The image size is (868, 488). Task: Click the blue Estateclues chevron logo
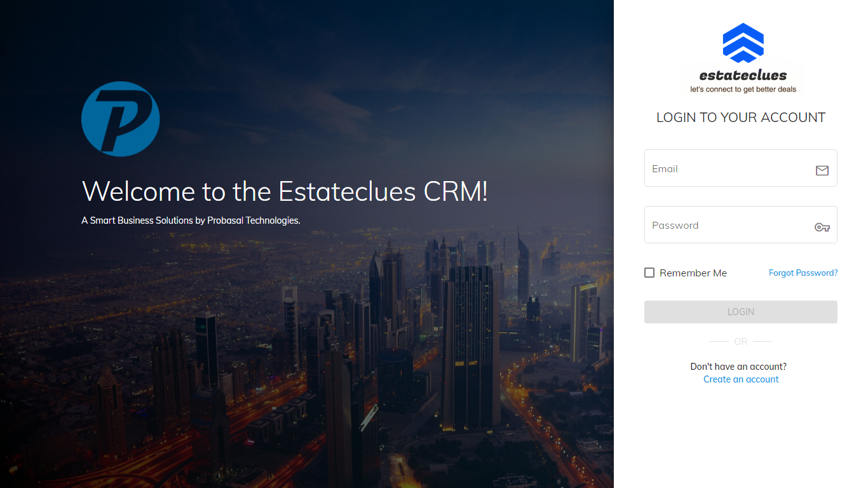pos(743,43)
